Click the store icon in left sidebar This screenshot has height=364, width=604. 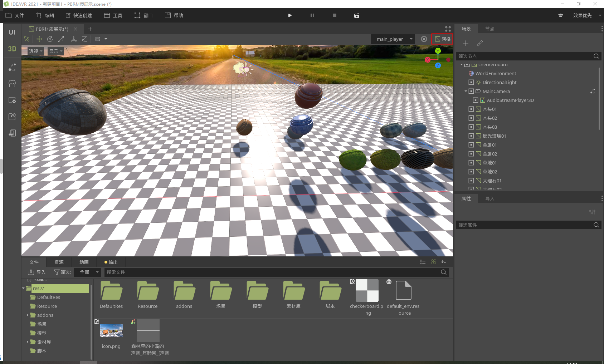tap(12, 84)
